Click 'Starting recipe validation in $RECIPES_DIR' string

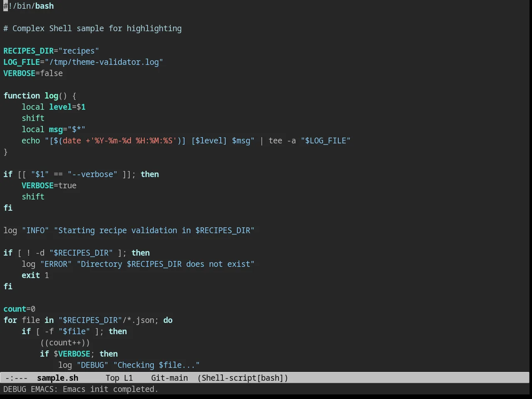pyautogui.click(x=154, y=230)
